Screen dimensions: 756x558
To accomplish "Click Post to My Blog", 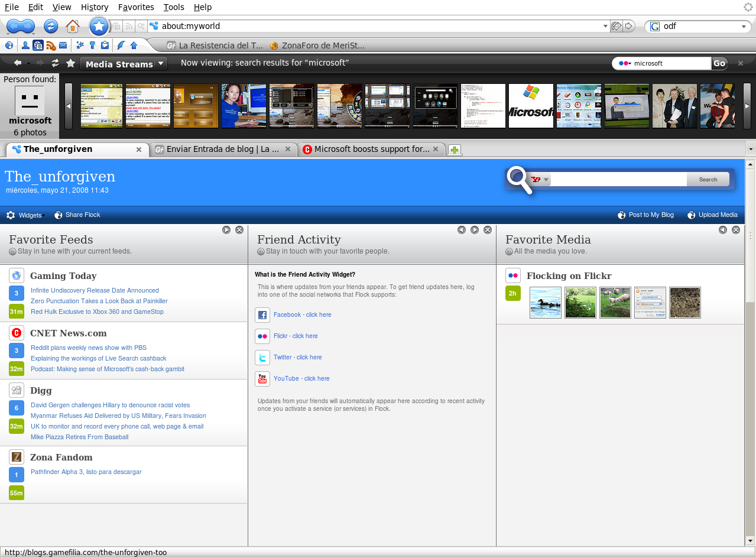I will [646, 215].
